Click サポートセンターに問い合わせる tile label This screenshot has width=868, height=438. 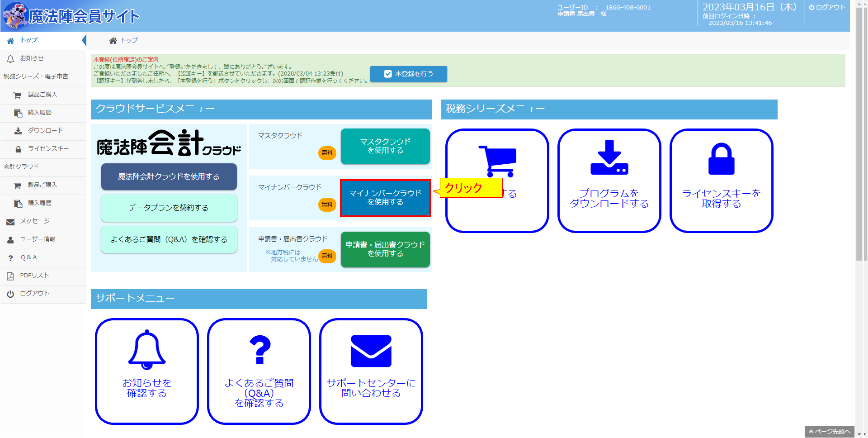371,388
